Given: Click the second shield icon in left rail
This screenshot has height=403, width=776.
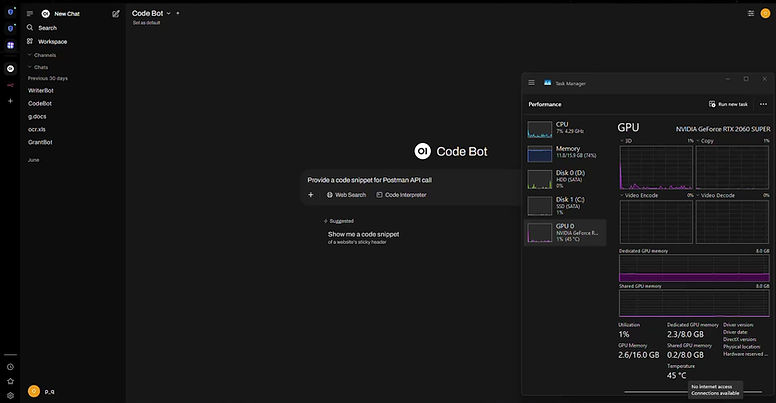Looking at the screenshot, I should tap(10, 29).
